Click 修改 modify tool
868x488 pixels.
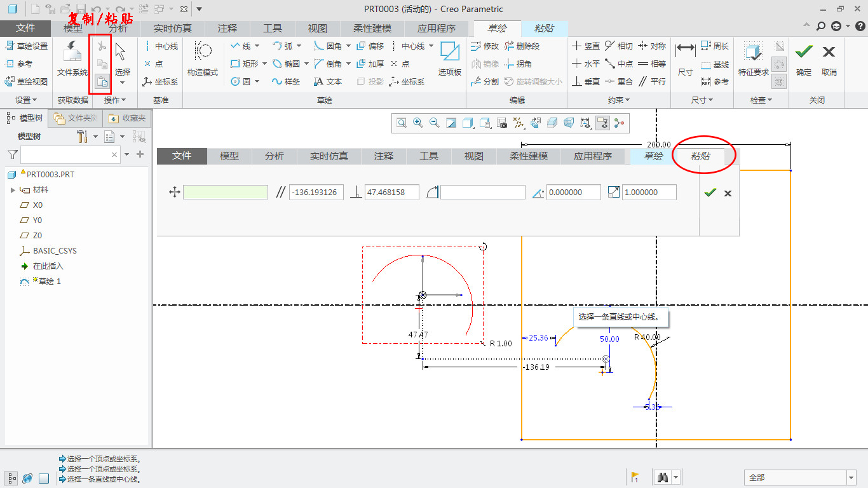(485, 46)
